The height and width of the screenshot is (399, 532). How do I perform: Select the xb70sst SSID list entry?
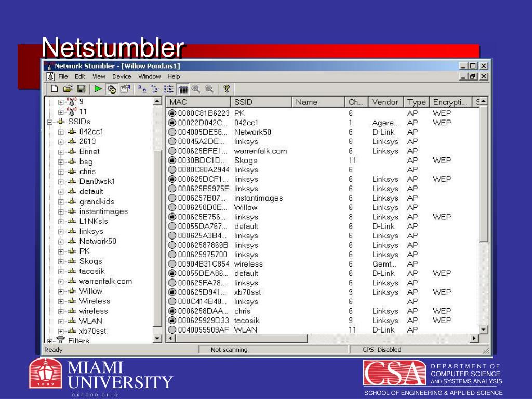(247, 292)
